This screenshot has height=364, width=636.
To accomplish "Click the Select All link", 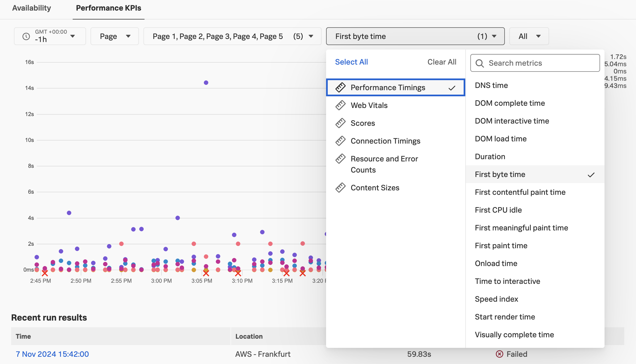I will click(351, 62).
